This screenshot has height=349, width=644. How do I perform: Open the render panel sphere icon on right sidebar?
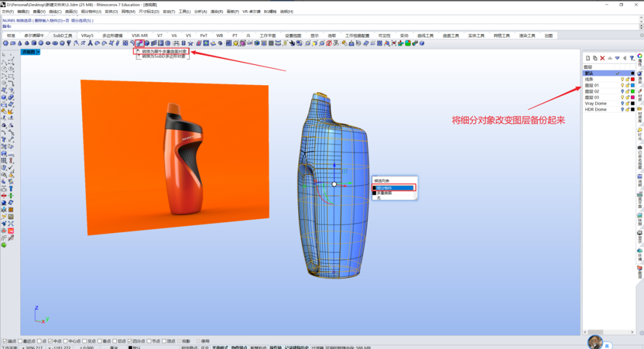coord(640,74)
